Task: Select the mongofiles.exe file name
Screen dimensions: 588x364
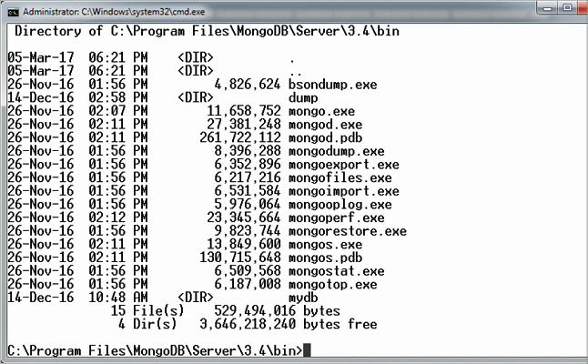Action: point(340,177)
